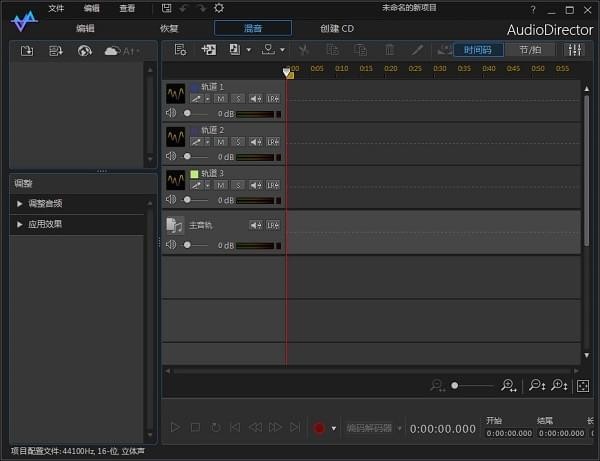Image resolution: width=600 pixels, height=461 pixels.
Task: Click the fit-to-window zoom icon
Action: pos(583,385)
